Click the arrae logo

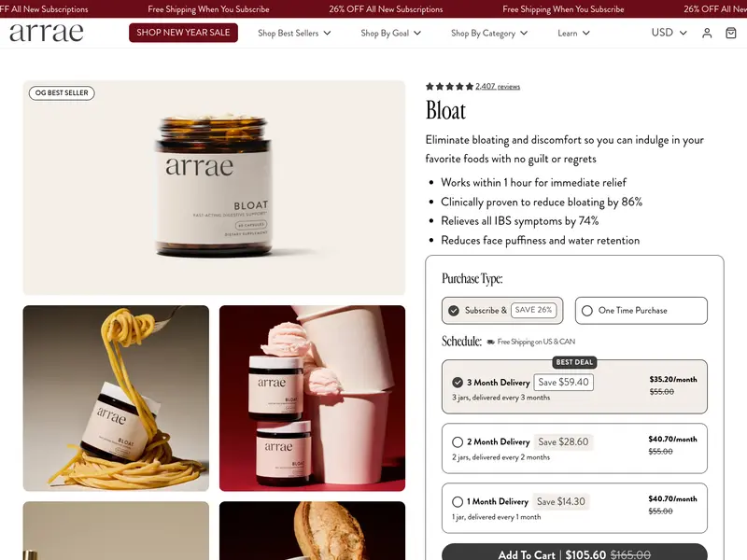pos(46,33)
